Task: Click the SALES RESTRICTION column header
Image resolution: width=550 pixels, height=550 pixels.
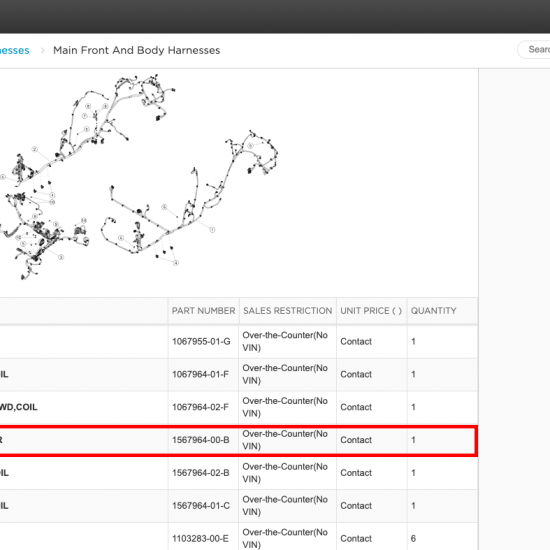Action: tap(288, 311)
